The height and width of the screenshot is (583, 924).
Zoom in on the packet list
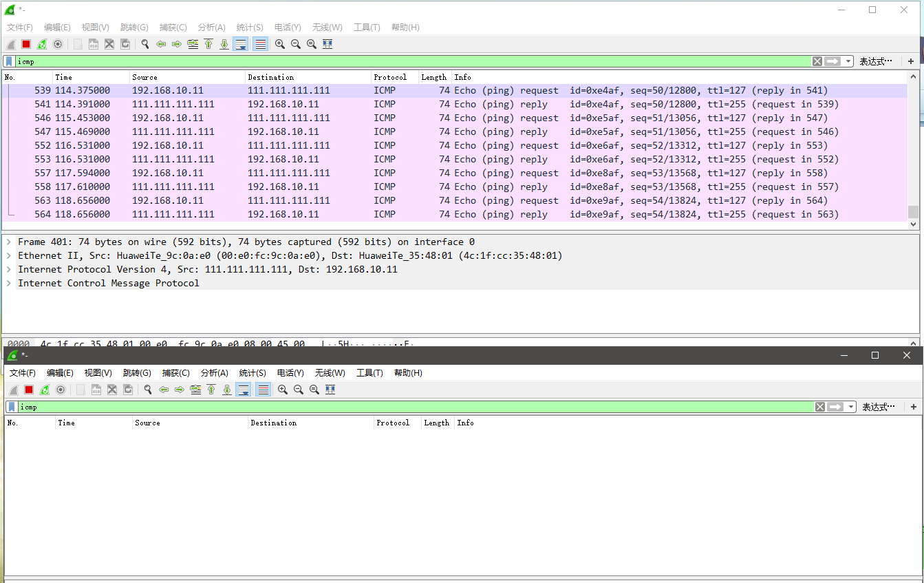click(279, 43)
